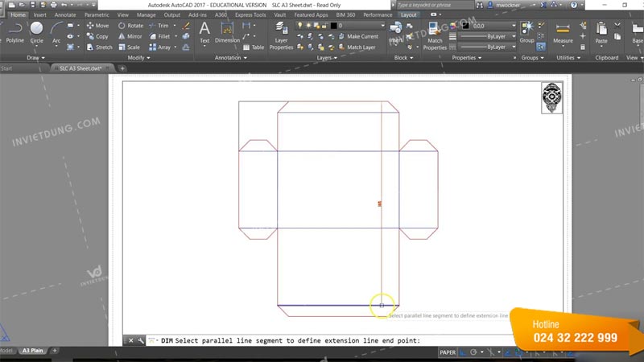Click the Paste button
The width and height of the screenshot is (644, 362).
(x=601, y=33)
